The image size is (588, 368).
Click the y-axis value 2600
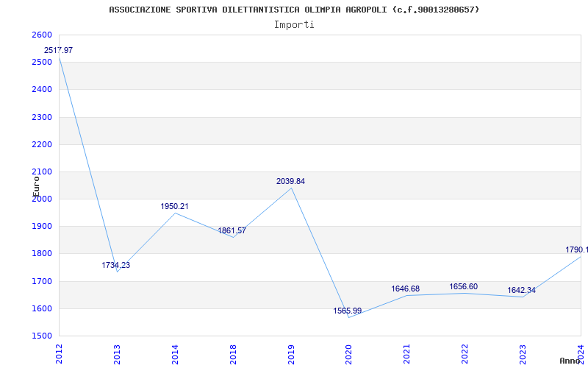pyautogui.click(x=42, y=35)
